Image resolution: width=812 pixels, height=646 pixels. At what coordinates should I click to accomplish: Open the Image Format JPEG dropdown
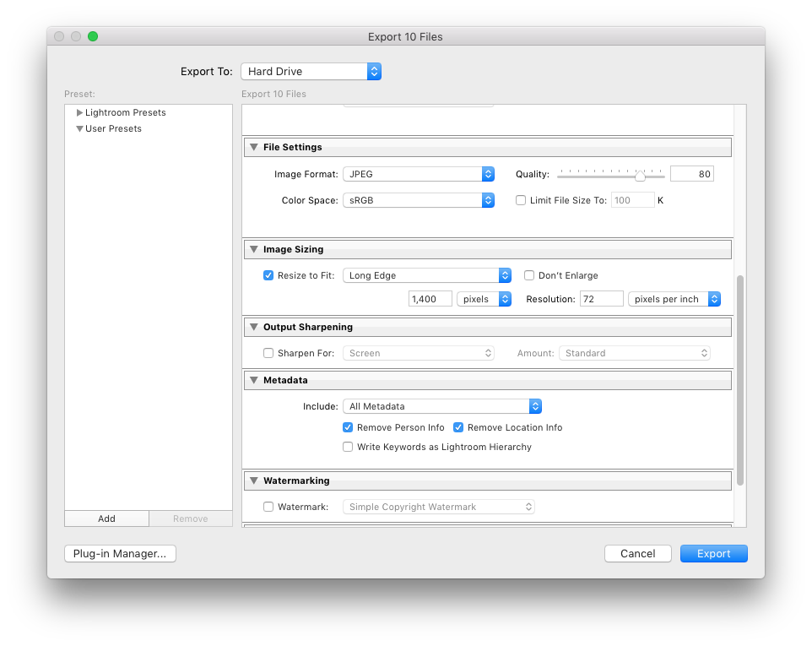click(418, 174)
